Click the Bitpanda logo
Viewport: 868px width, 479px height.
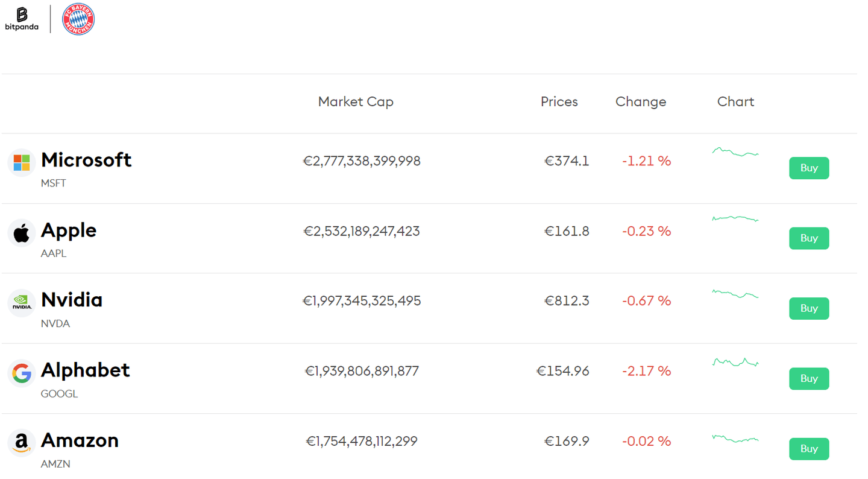22,19
